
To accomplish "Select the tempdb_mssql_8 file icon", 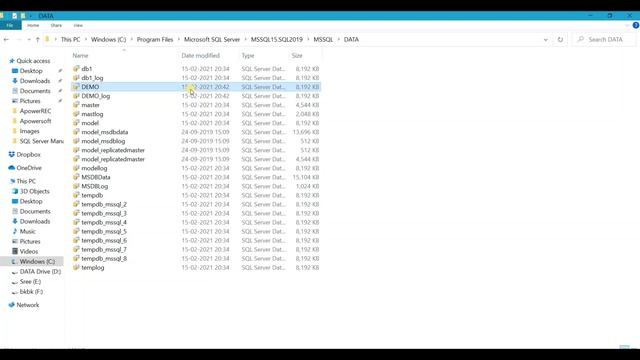I will 76,258.
